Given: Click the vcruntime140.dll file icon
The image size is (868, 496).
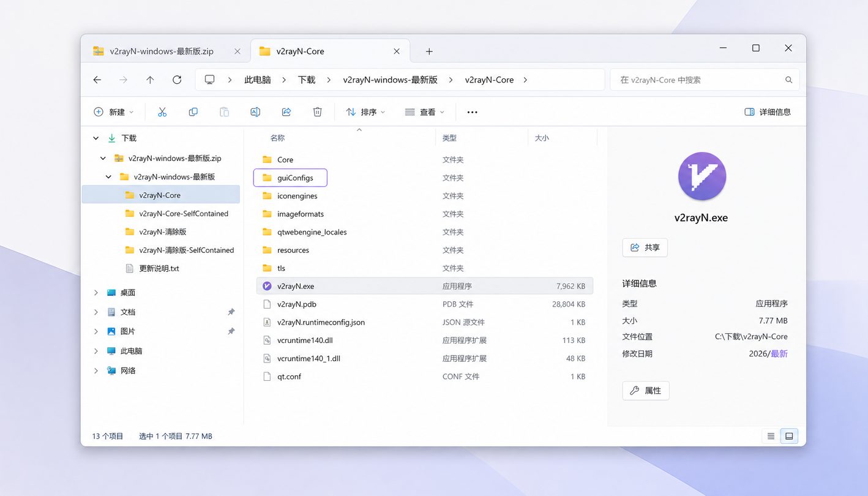Looking at the screenshot, I should [x=267, y=340].
